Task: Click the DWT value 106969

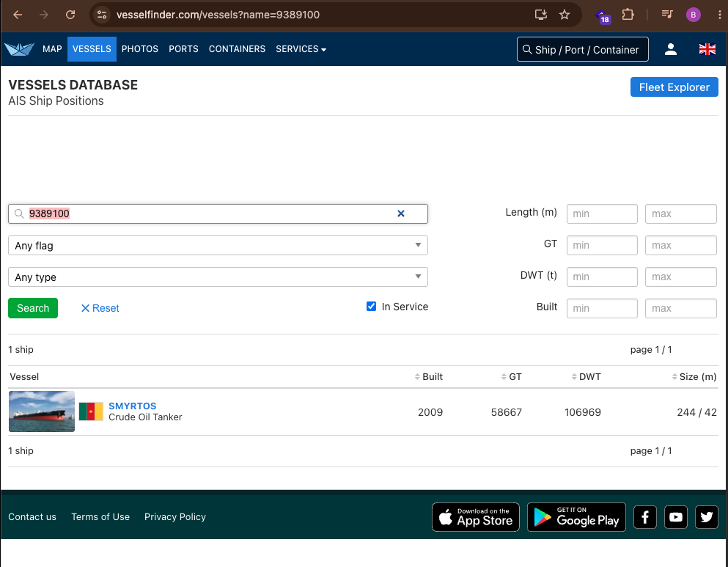Action: point(583,412)
